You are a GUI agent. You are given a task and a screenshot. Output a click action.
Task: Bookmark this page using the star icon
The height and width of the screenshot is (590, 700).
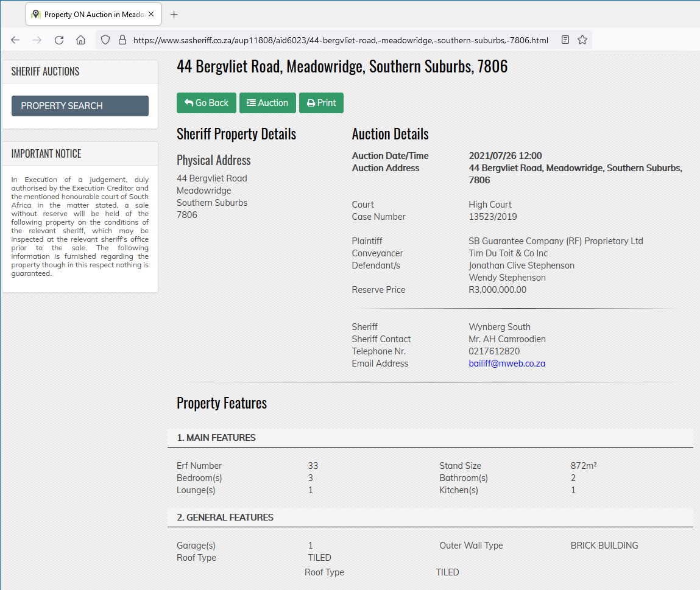point(582,40)
